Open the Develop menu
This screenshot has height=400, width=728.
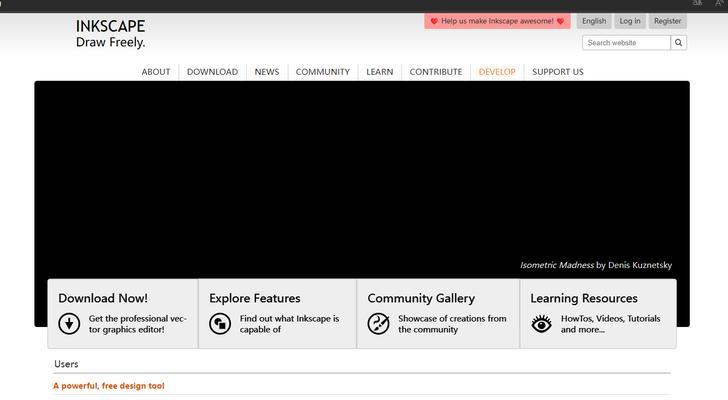click(497, 72)
